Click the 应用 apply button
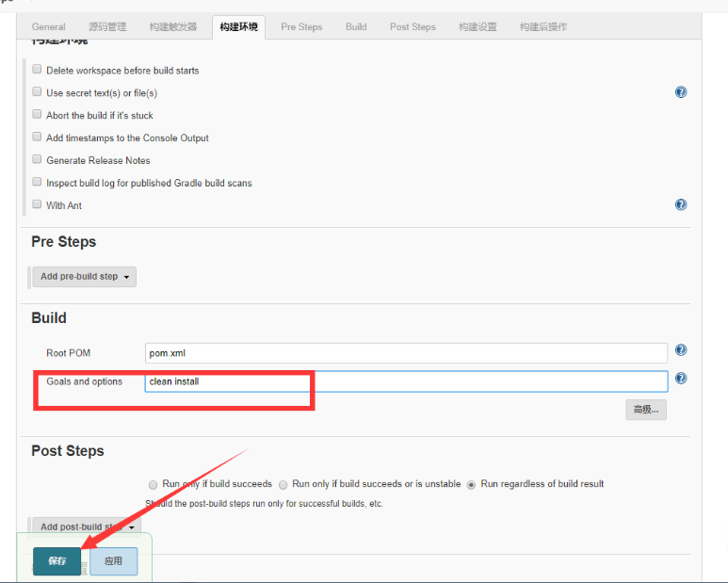 click(114, 561)
